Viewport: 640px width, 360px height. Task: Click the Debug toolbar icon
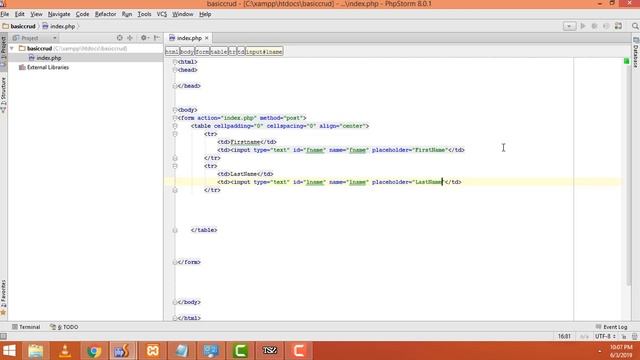[x=594, y=26]
